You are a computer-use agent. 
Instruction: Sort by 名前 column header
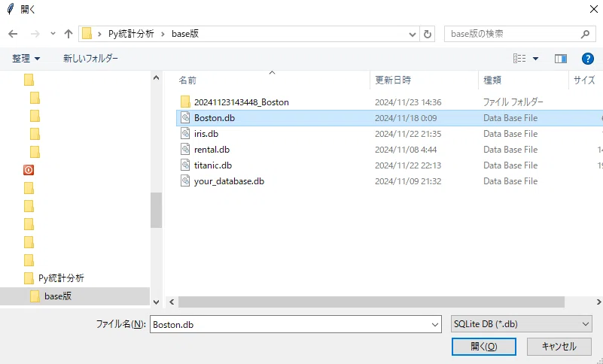click(x=187, y=80)
